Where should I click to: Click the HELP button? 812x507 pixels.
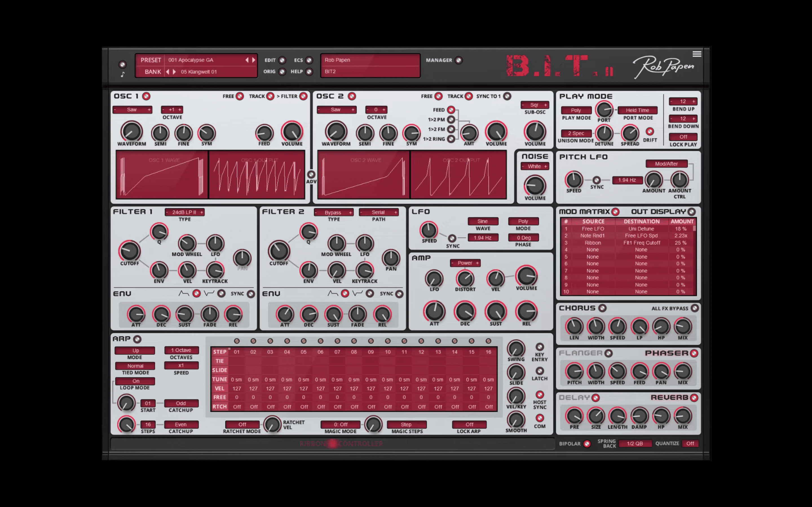309,72
